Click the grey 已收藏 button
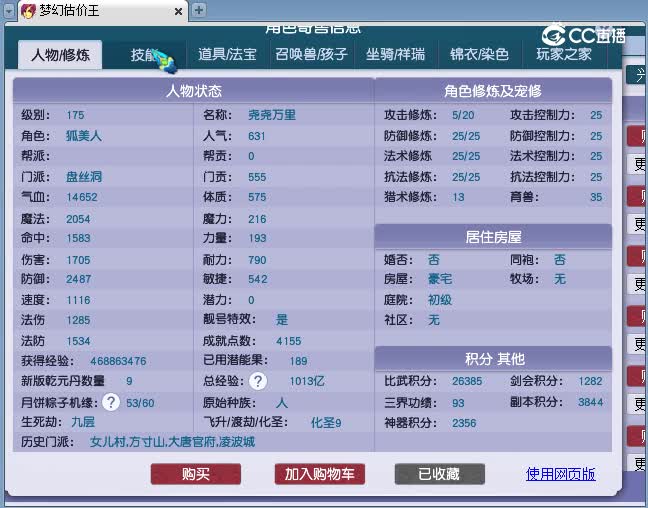 pos(440,474)
